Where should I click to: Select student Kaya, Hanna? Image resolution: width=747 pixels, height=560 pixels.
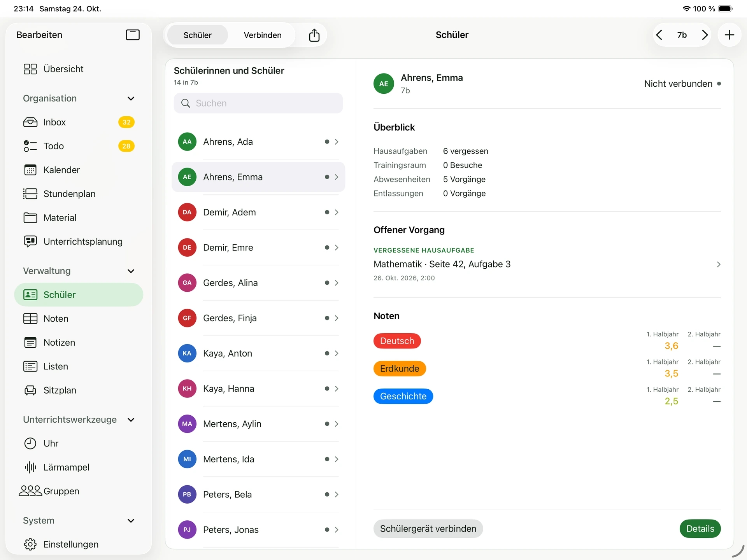[x=258, y=389]
